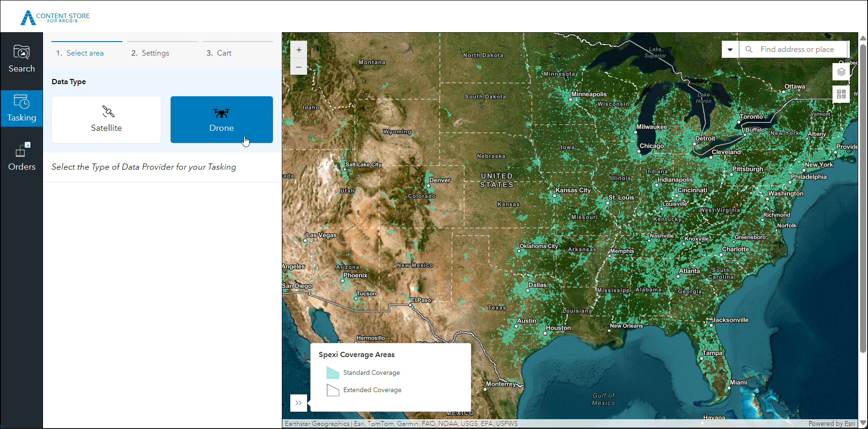Zoom in on the map
868x429 pixels.
(x=299, y=50)
